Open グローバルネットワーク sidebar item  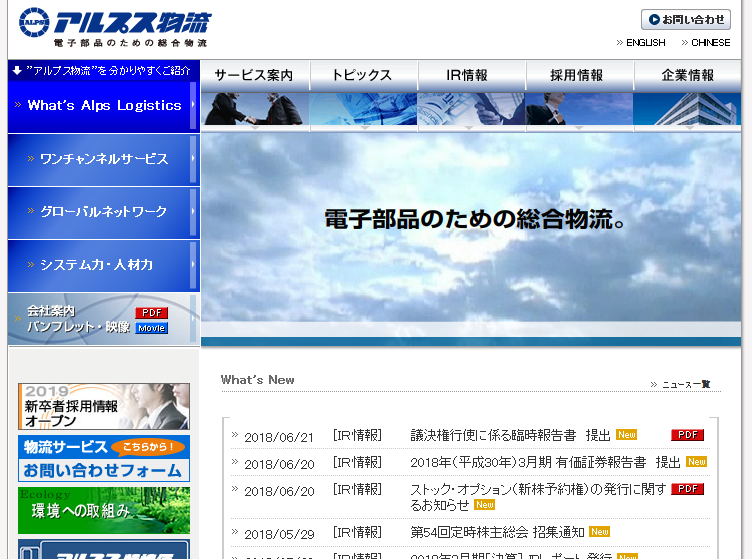point(104,212)
